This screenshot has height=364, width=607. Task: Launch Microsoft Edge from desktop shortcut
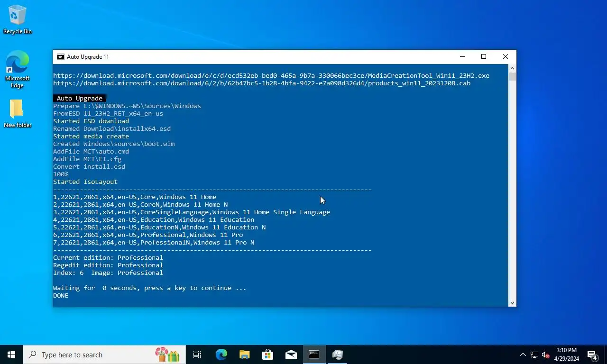(x=18, y=69)
